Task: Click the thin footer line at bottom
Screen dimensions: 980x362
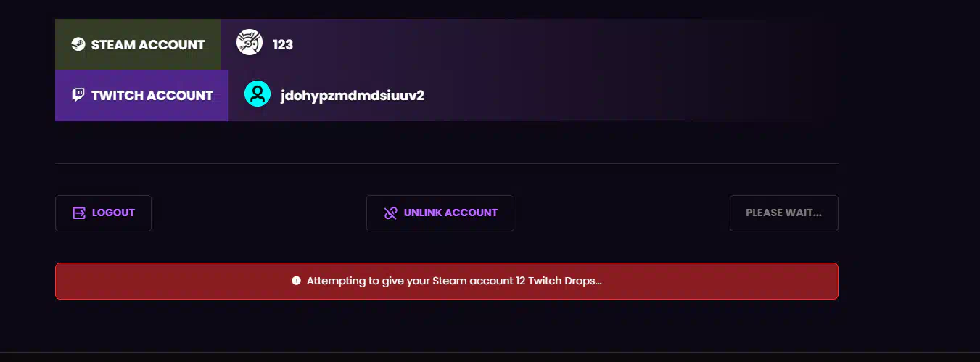Action: click(x=490, y=353)
